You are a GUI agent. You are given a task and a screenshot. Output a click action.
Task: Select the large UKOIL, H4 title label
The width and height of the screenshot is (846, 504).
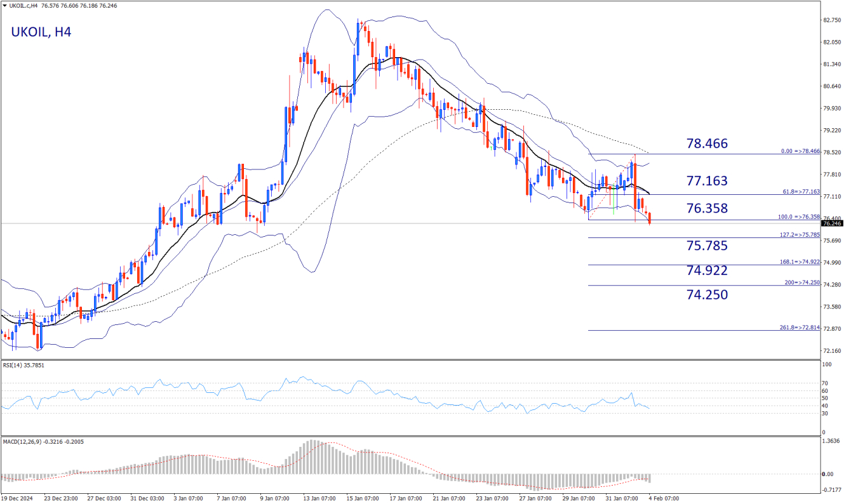point(41,32)
